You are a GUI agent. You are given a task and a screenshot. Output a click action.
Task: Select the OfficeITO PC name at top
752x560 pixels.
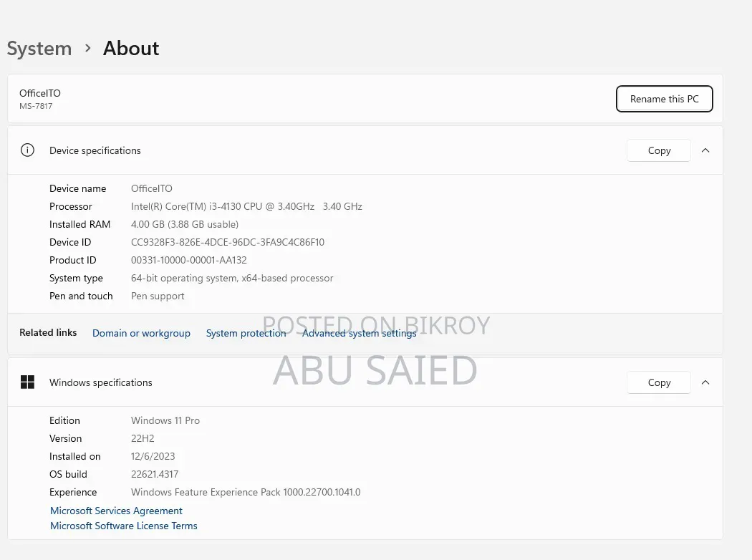pos(40,93)
